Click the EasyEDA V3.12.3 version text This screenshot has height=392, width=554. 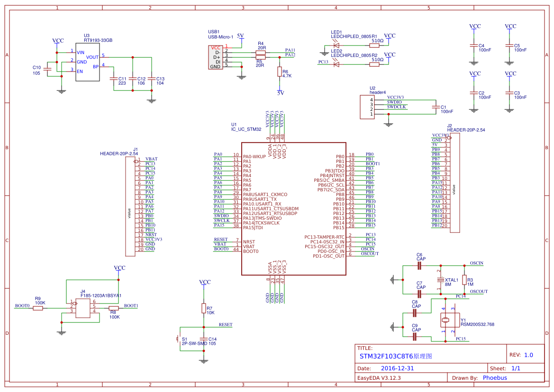tap(379, 378)
